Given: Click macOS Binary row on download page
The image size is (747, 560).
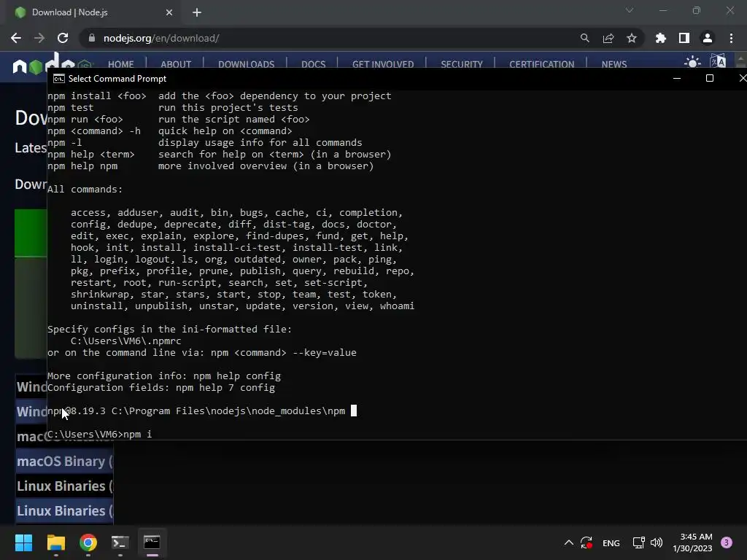Looking at the screenshot, I should [x=64, y=462].
